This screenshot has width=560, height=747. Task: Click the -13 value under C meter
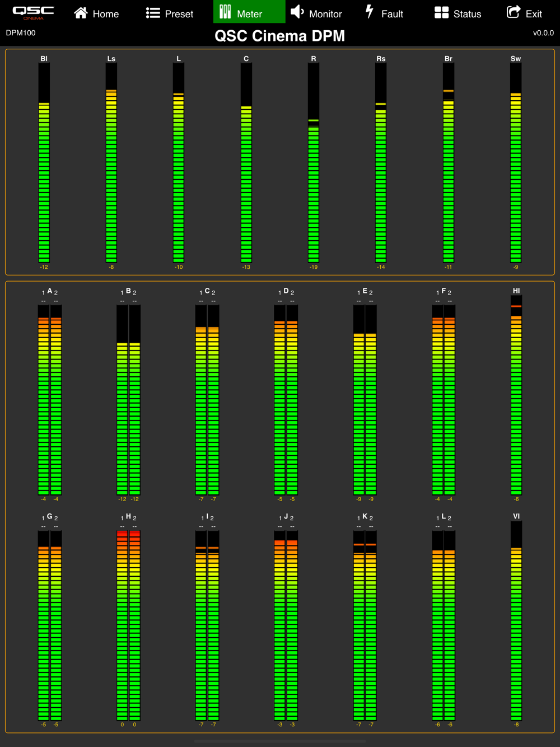(x=246, y=267)
